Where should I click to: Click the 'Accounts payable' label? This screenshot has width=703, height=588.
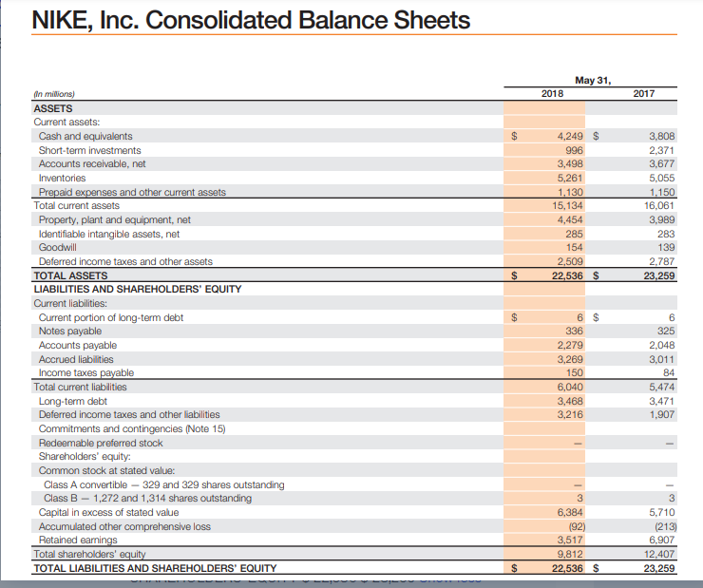[78, 346]
